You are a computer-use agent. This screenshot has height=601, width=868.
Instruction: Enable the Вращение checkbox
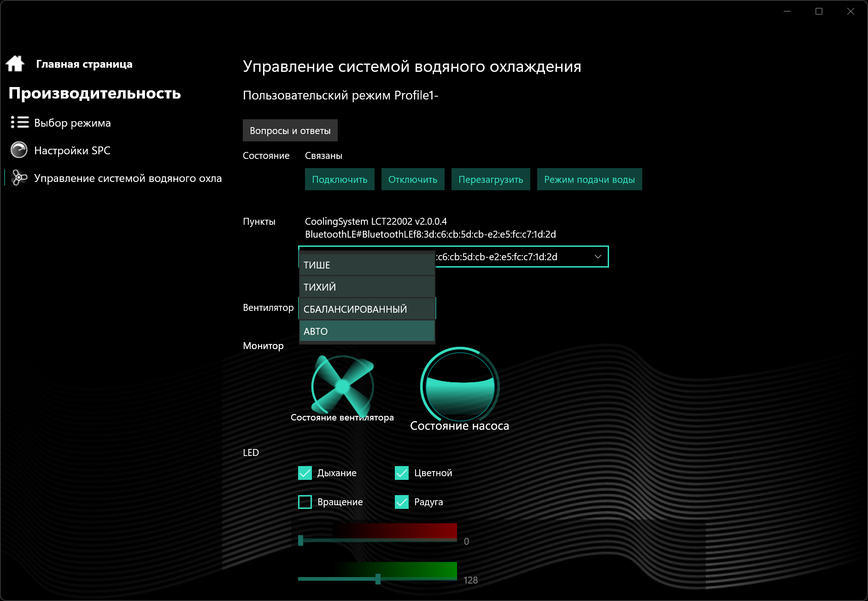305,502
